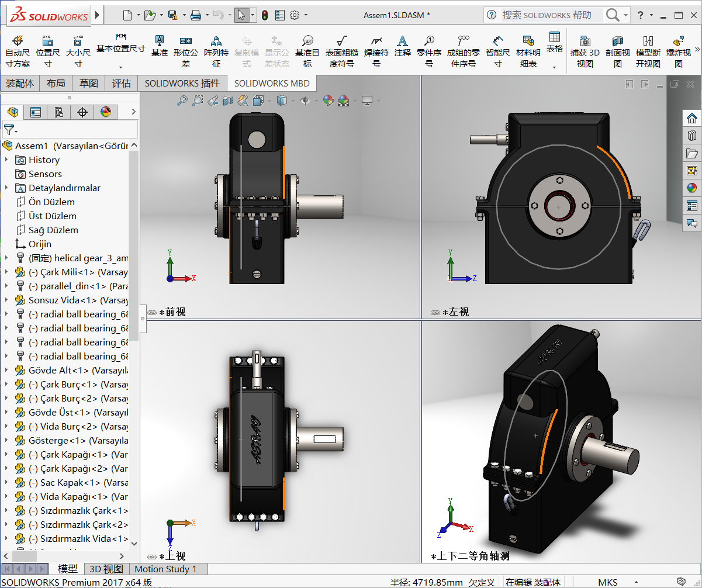Click the Exploded View (爆炸视图) tool
The image size is (702, 588).
[x=679, y=51]
